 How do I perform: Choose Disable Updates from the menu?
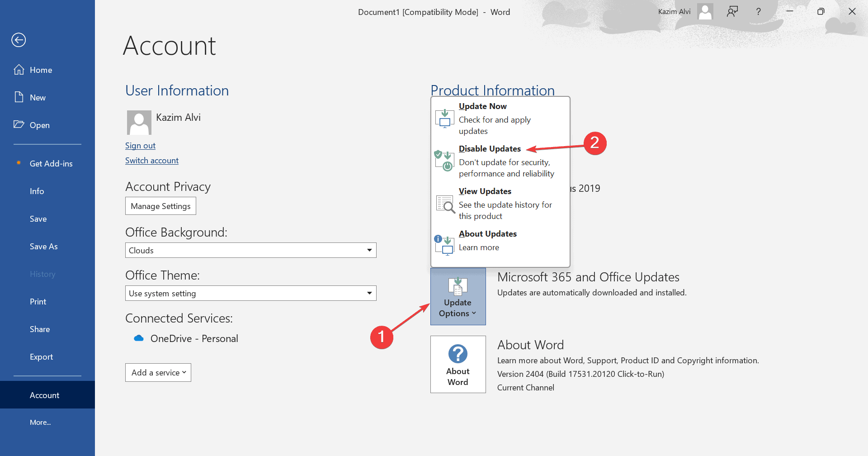click(x=500, y=161)
